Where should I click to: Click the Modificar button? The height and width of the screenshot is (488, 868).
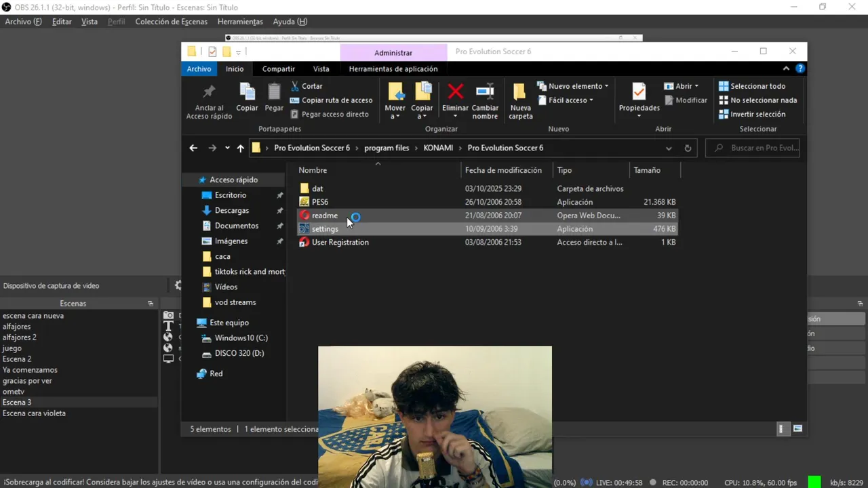pos(686,100)
